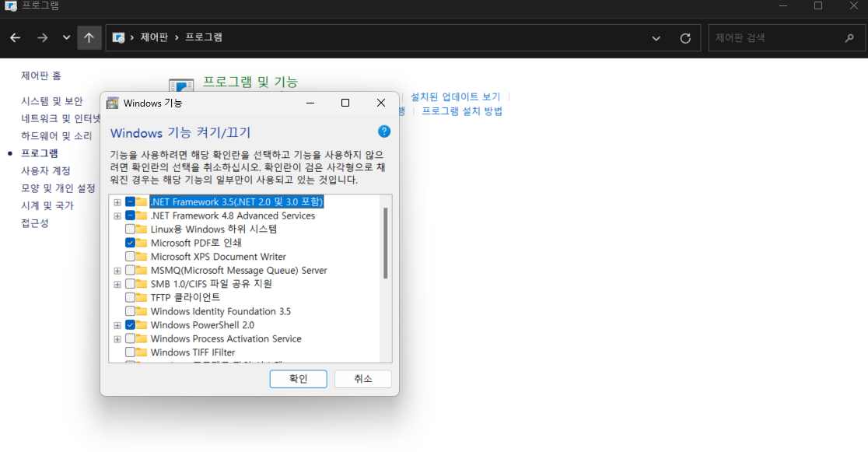Viewport: 868px width, 452px height.
Task: Enable the Windows TIFF IFilter checkbox
Action: [130, 352]
